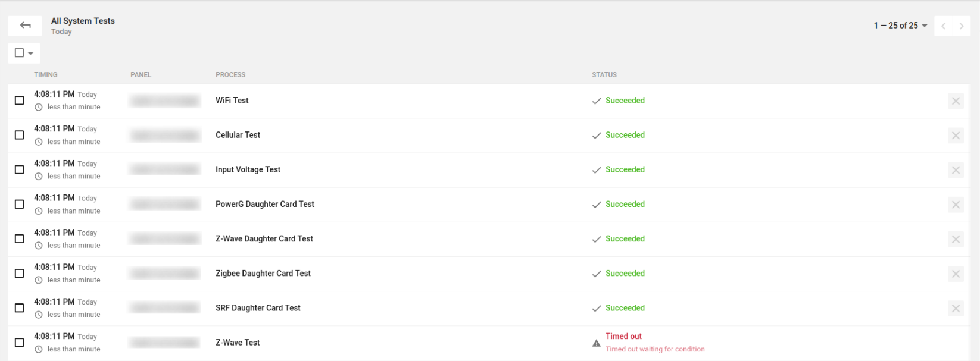Click the clock icon on the WiFi Test row
This screenshot has height=361, width=980.
tap(38, 107)
